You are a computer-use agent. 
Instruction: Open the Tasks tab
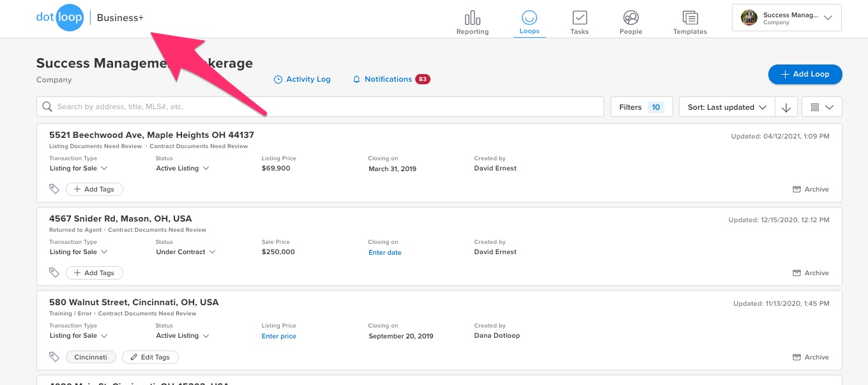(579, 22)
